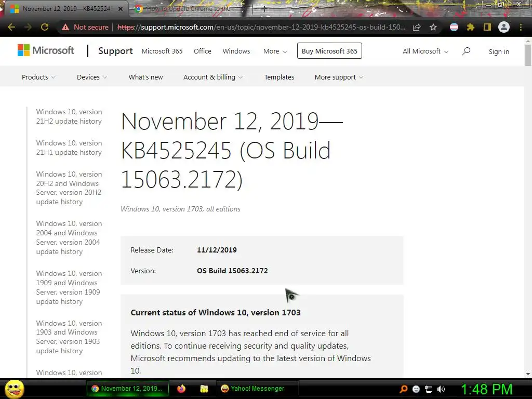Click the 1:48 PM taskbar clock

[x=486, y=390]
